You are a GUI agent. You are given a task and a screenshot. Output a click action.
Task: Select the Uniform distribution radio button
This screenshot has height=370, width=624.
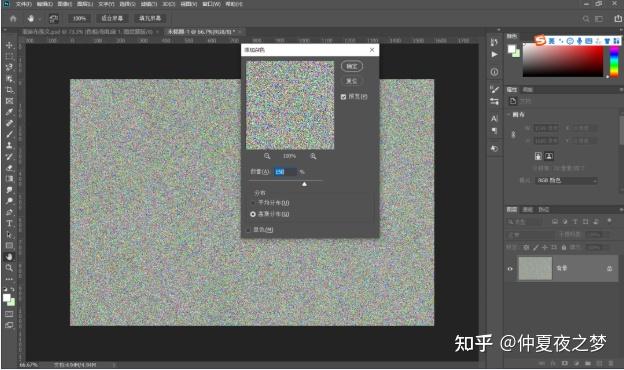pos(253,203)
